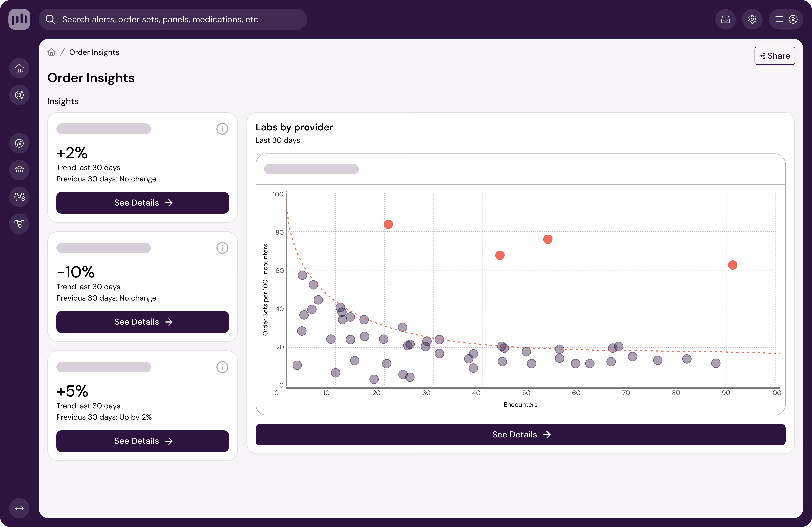The image size is (812, 527).
Task: Expand sidebar with the double-arrow icon
Action: coord(19,508)
